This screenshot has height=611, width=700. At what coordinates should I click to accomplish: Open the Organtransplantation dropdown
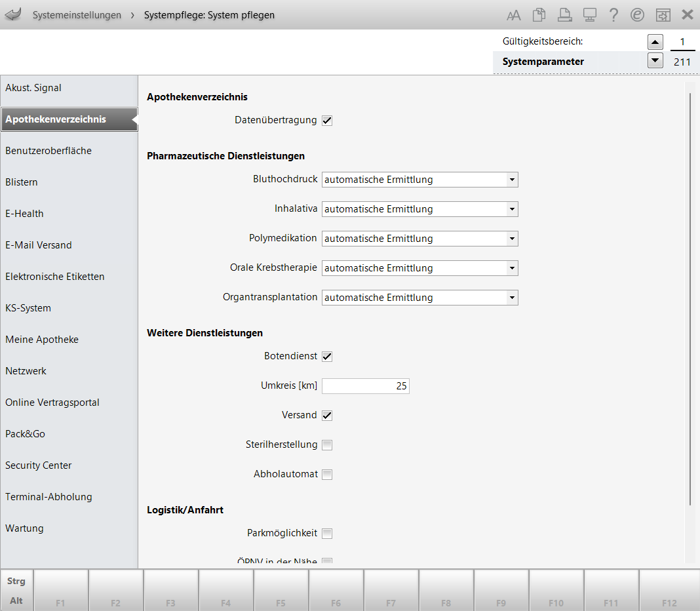[x=511, y=298]
